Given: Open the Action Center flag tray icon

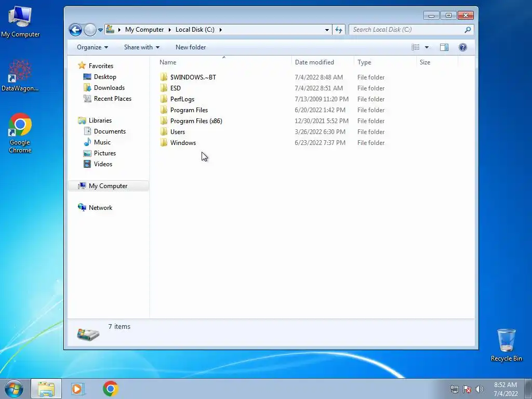Looking at the screenshot, I should tap(467, 390).
